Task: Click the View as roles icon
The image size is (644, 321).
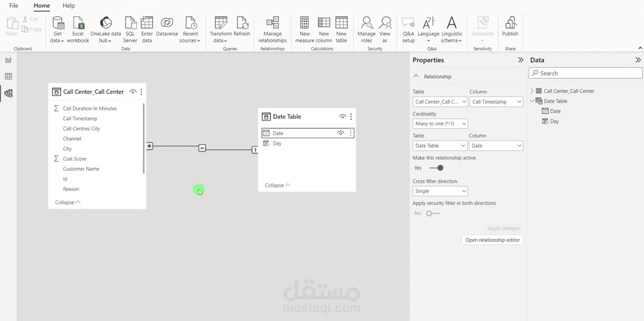Action: coord(385,23)
